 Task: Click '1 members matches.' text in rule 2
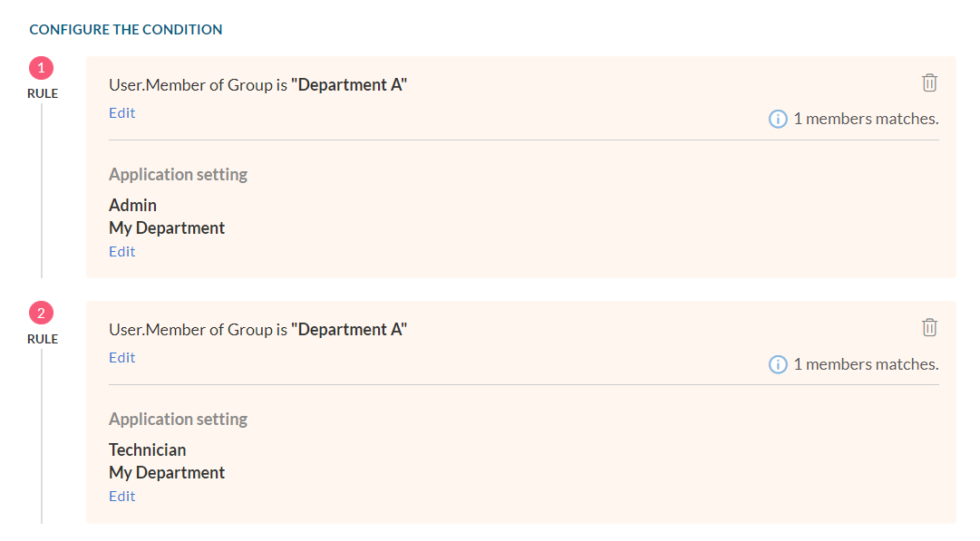tap(867, 364)
